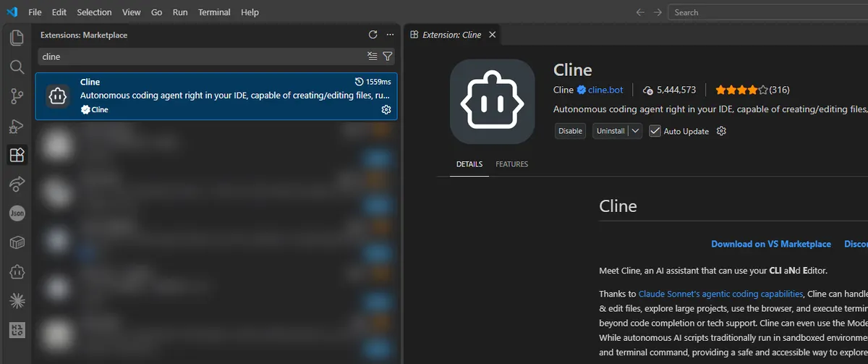Close the Extension: Cline tab
Viewport: 868px width, 364px height.
tap(493, 34)
